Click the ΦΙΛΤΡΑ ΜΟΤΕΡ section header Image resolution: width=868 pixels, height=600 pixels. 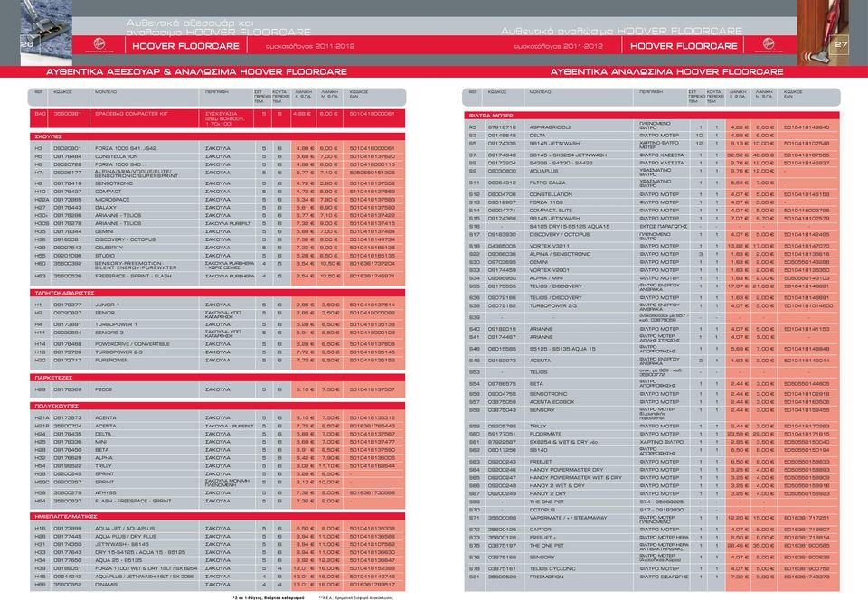pyautogui.click(x=652, y=116)
